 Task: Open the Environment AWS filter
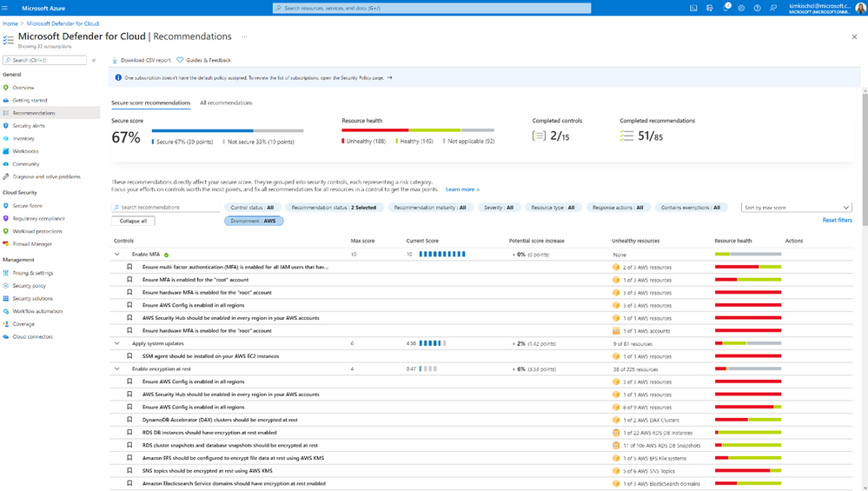click(254, 221)
